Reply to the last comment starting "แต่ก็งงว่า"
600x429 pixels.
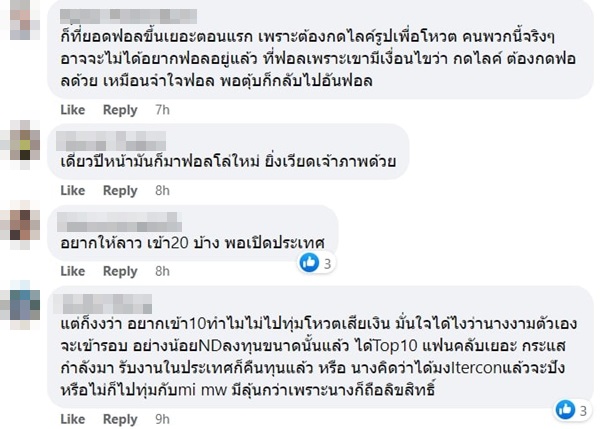click(121, 419)
